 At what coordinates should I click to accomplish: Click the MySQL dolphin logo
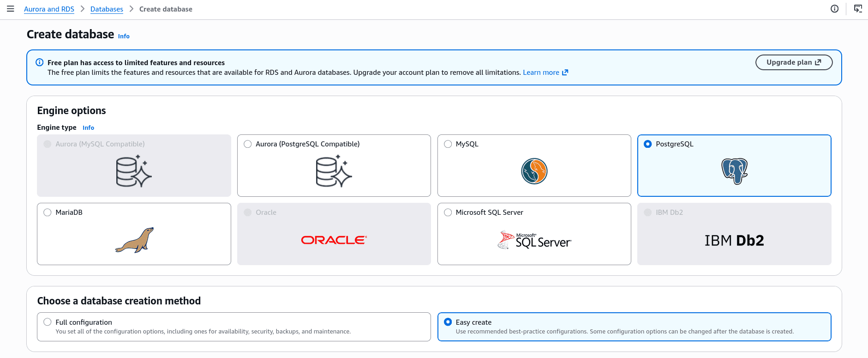point(534,171)
